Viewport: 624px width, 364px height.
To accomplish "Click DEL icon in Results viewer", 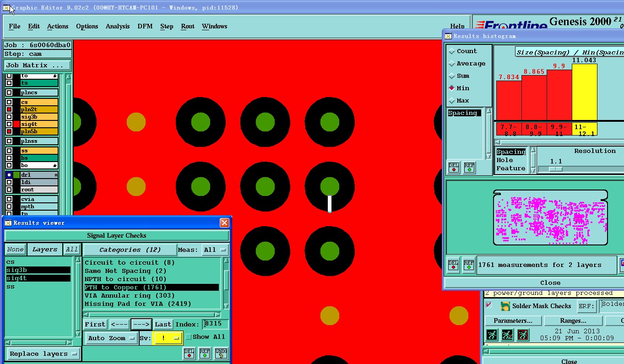I will 189,353.
